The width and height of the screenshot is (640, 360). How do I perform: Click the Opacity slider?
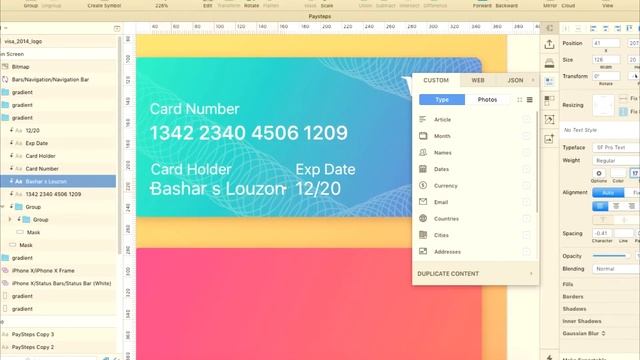click(611, 256)
